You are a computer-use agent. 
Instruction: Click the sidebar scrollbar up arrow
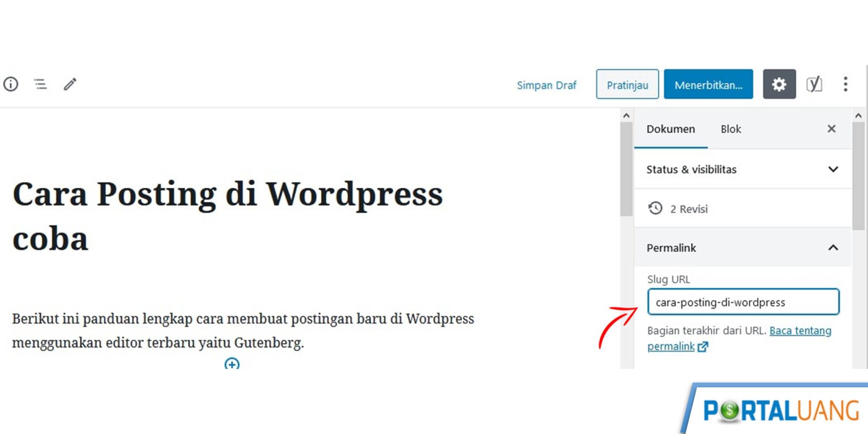click(858, 115)
